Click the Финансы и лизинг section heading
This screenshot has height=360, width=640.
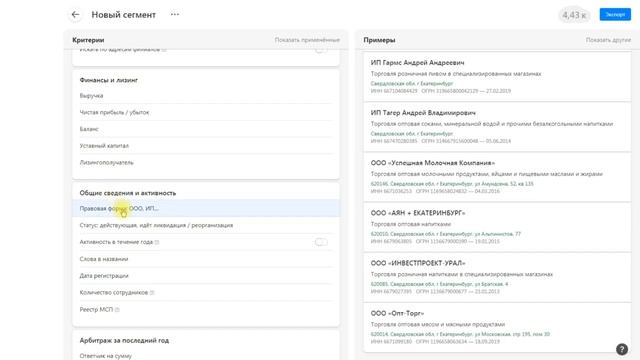tap(109, 80)
